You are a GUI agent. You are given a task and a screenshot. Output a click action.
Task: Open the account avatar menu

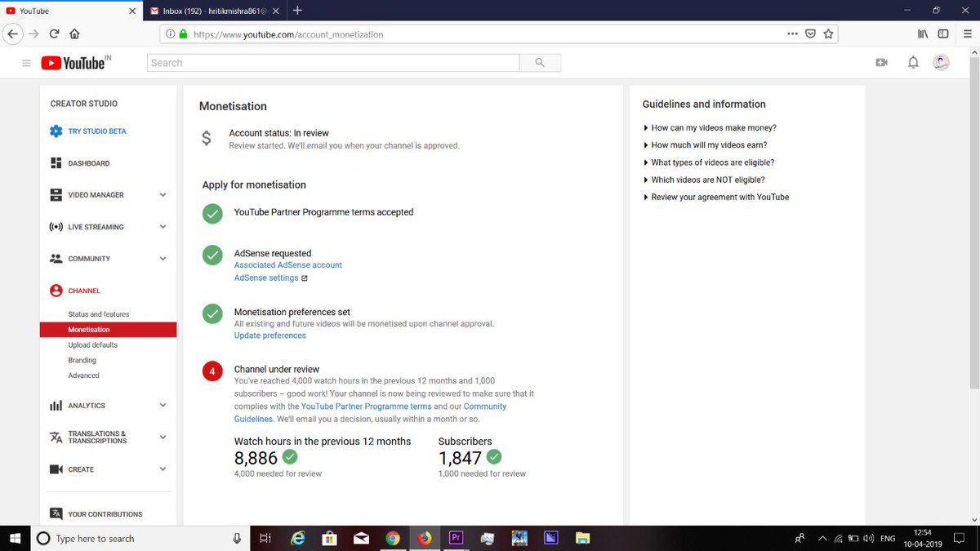point(941,63)
